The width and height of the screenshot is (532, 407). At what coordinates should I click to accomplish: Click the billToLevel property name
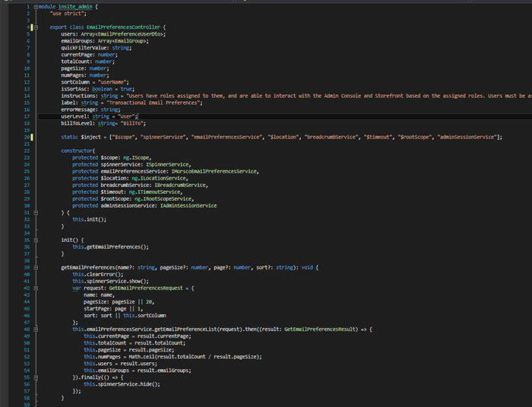coord(77,123)
